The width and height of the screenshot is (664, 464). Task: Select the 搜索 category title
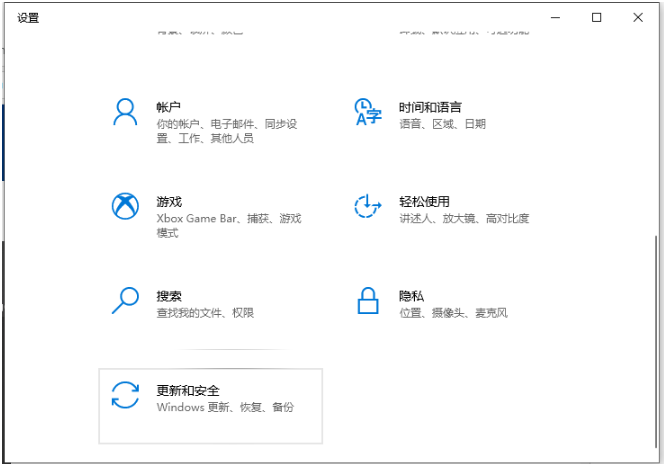click(x=169, y=296)
